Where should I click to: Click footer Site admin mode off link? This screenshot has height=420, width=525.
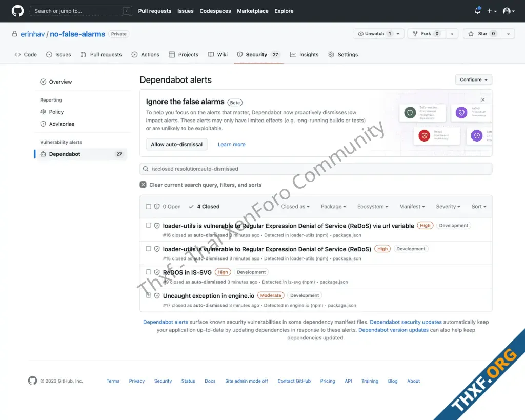[247, 381]
